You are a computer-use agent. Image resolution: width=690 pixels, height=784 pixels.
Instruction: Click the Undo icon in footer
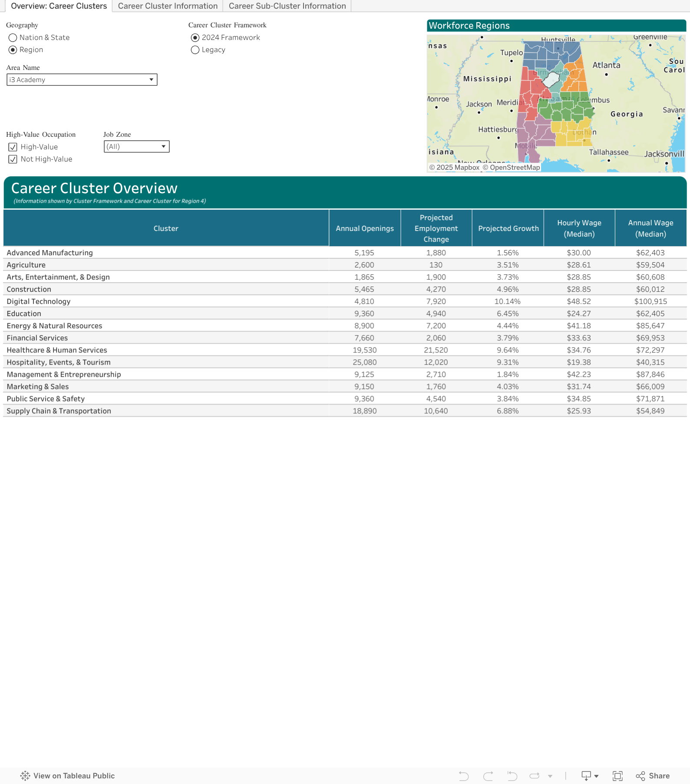464,776
